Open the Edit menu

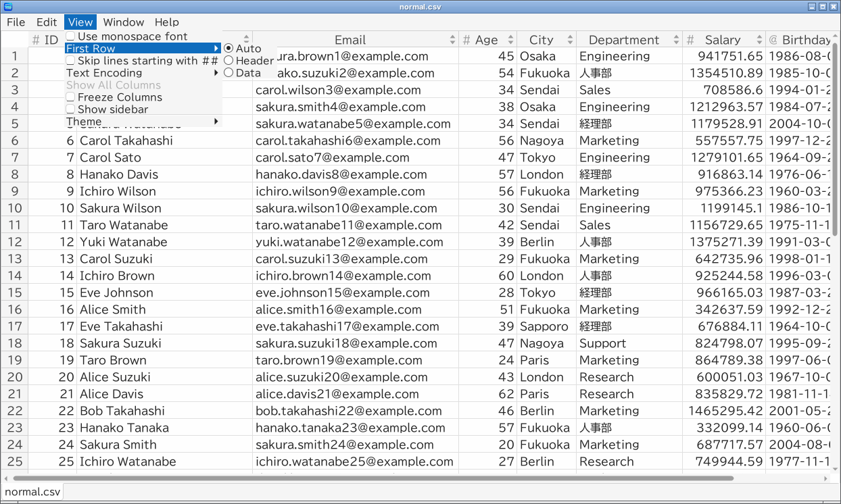click(47, 22)
